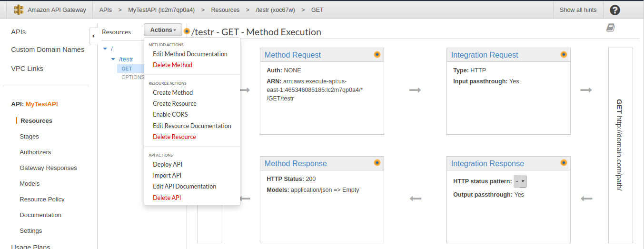Click the MyTestAPI orange API name
644x249 pixels.
pos(42,104)
